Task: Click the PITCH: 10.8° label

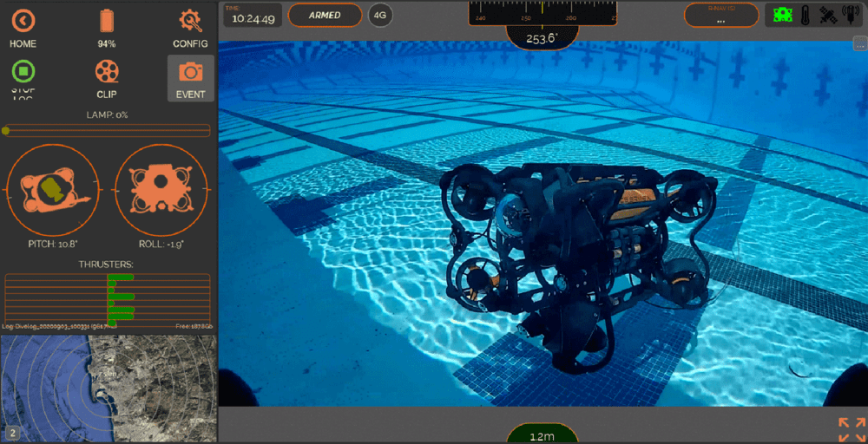Action: click(x=53, y=244)
